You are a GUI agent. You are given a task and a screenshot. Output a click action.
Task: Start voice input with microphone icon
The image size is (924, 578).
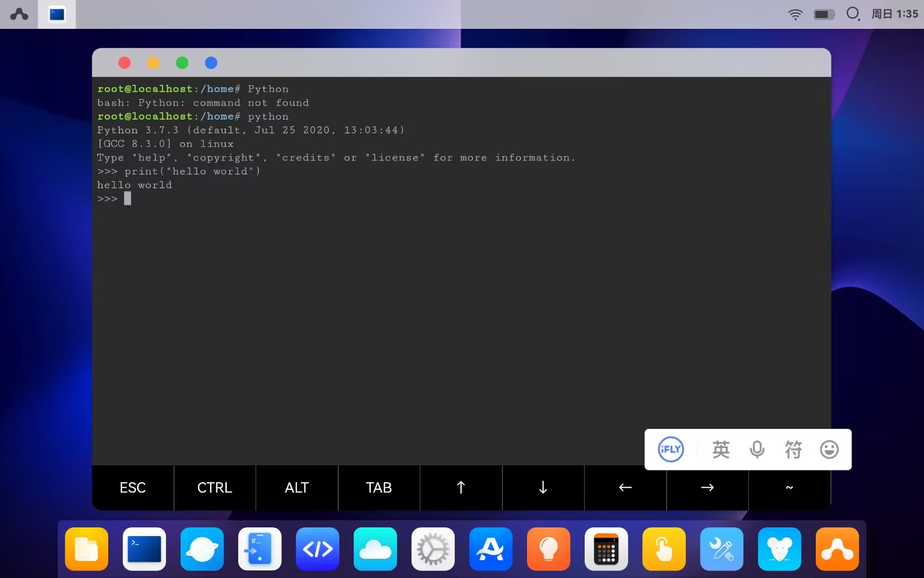coord(757,450)
